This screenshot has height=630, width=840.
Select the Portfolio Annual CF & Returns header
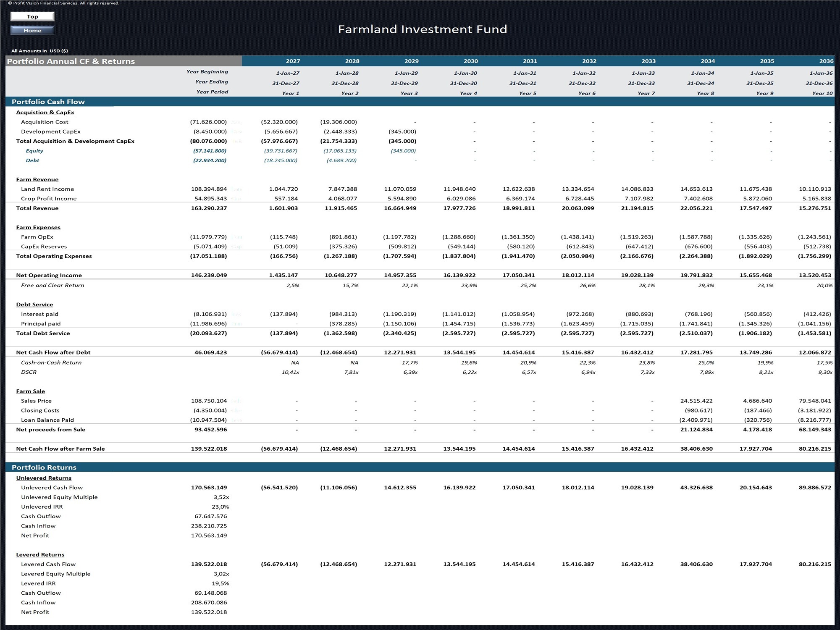(71, 61)
